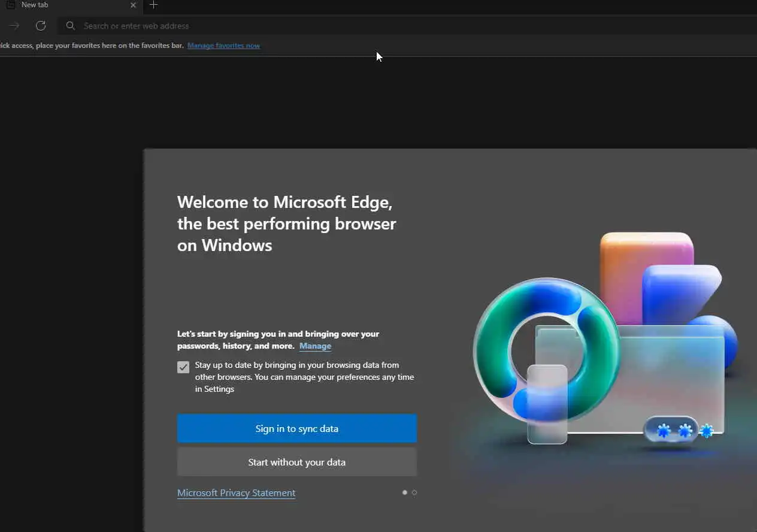Click Sign in to sync data button
The height and width of the screenshot is (532, 757).
297,428
